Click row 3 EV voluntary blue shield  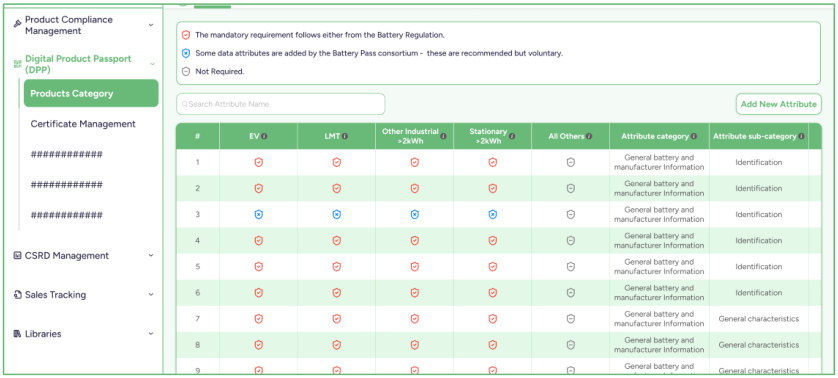tap(259, 214)
